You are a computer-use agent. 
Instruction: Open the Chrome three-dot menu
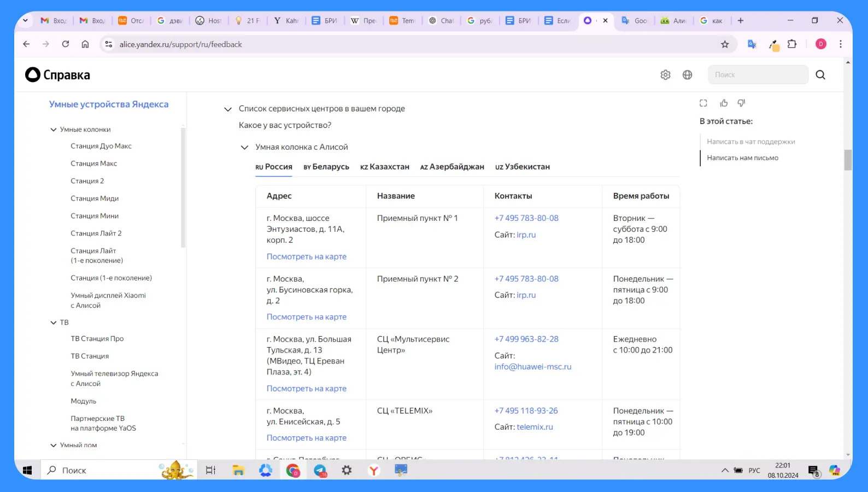841,44
